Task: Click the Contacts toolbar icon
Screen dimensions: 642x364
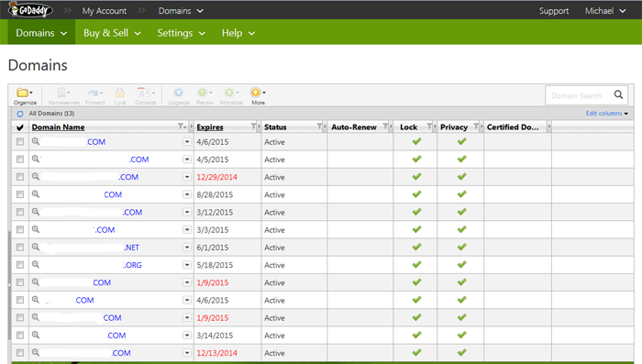Action: [145, 95]
